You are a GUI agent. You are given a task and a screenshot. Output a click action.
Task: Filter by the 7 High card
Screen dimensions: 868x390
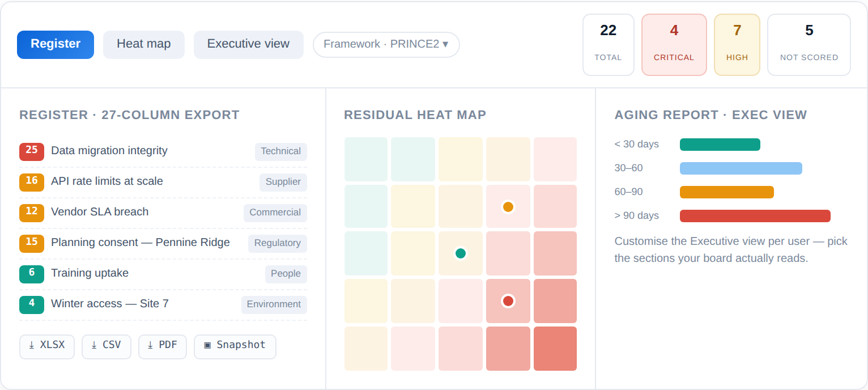click(x=737, y=45)
